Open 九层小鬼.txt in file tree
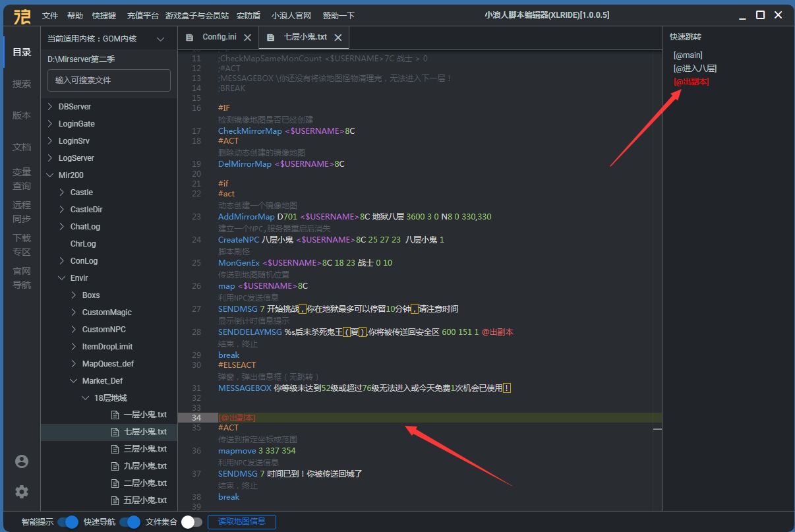This screenshot has height=532, width=795. click(x=145, y=466)
